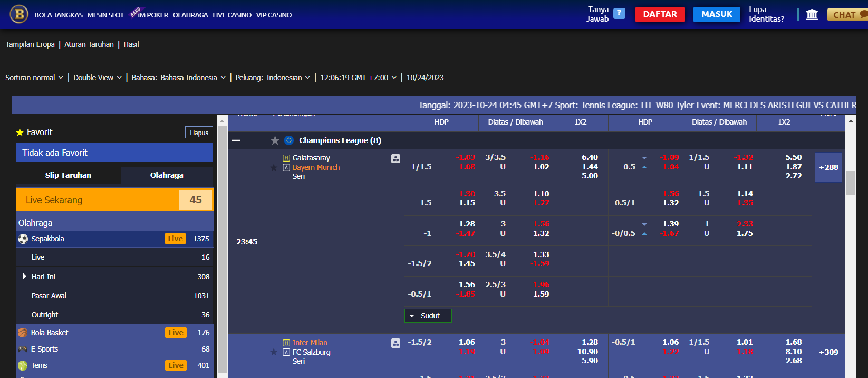Click the odds table scrollbar up arrow
The width and height of the screenshot is (868, 378).
[x=851, y=121]
